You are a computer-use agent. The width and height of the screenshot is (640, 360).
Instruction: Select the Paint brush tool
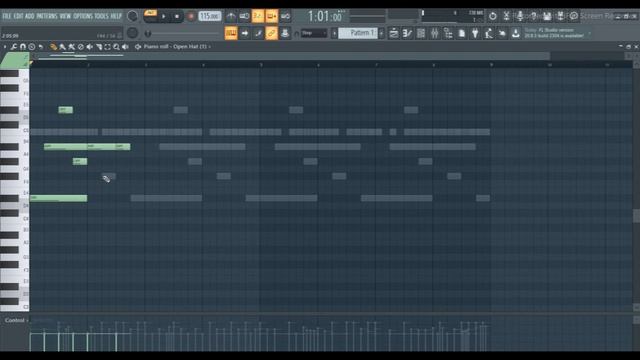point(62,47)
